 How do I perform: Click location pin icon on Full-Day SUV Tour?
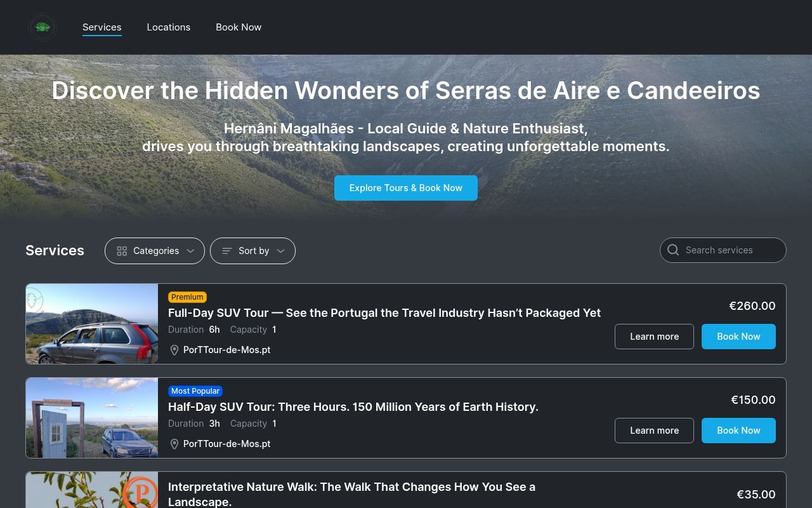(174, 350)
